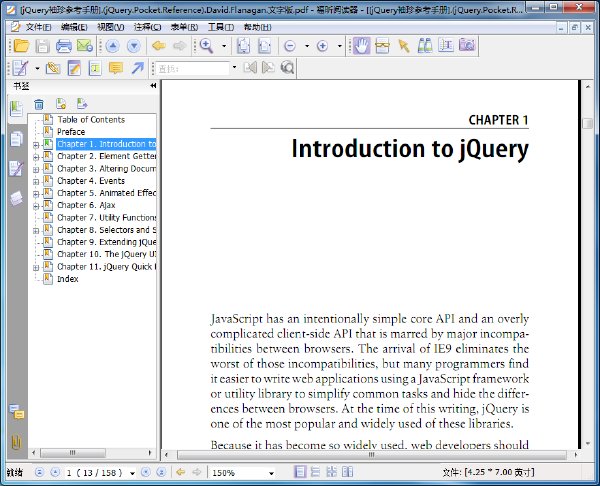Email the document via envelope icon
The height and width of the screenshot is (486, 600).
coord(85,46)
